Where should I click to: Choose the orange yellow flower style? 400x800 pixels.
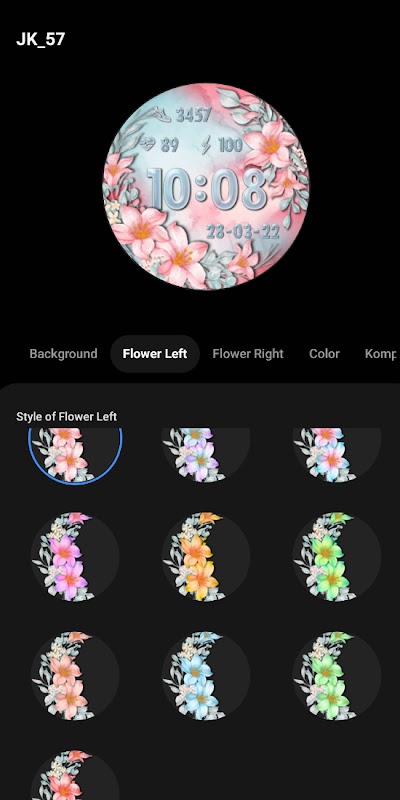206,556
